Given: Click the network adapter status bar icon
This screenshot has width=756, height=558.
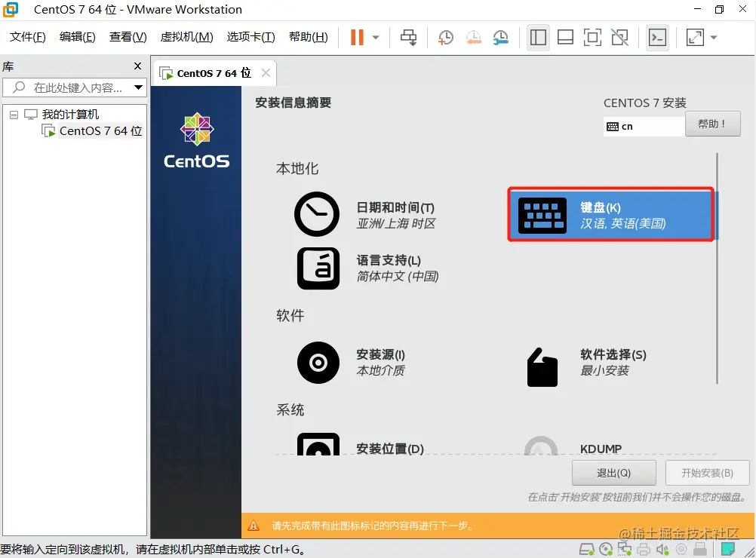Looking at the screenshot, I should pyautogui.click(x=625, y=549).
